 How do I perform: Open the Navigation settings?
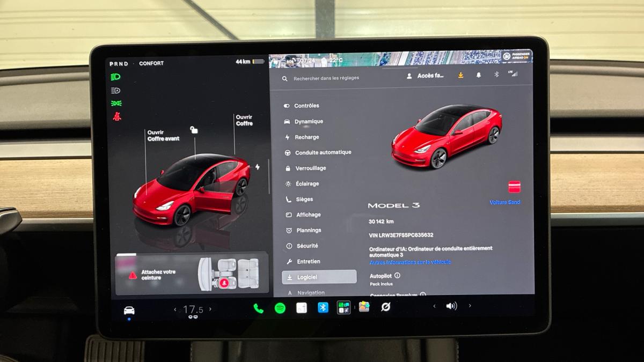click(x=305, y=293)
